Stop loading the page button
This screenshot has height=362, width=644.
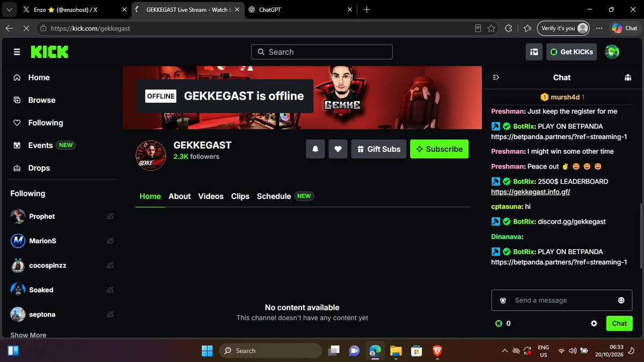point(26,28)
